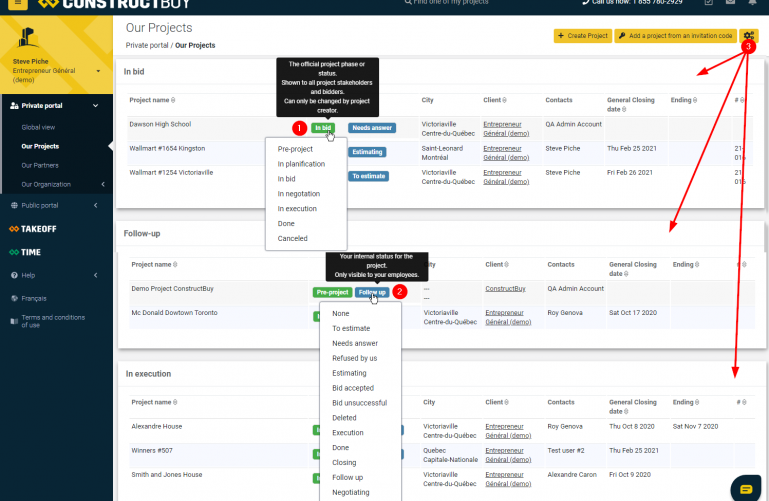Open Dawson High School project name
The height and width of the screenshot is (501, 769).
[x=160, y=125]
